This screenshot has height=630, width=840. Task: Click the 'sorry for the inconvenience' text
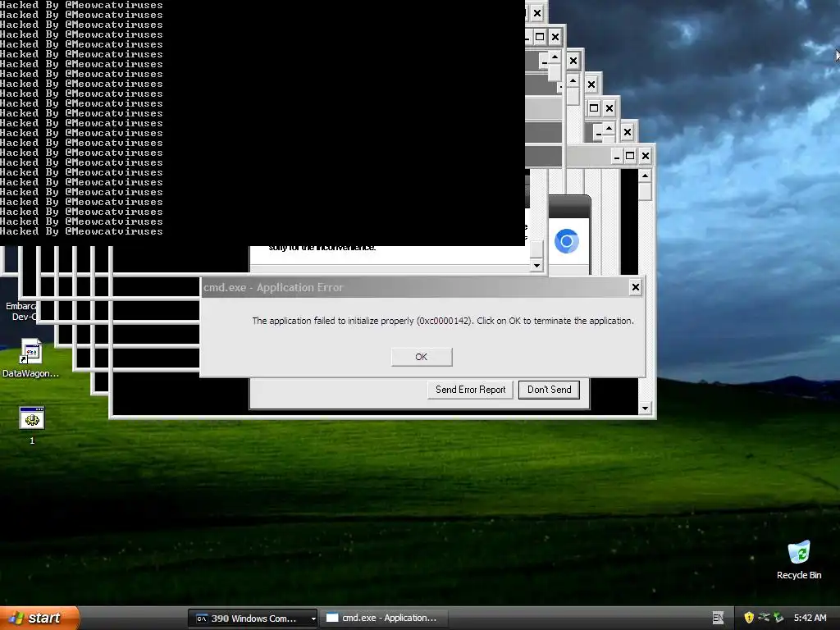point(322,247)
